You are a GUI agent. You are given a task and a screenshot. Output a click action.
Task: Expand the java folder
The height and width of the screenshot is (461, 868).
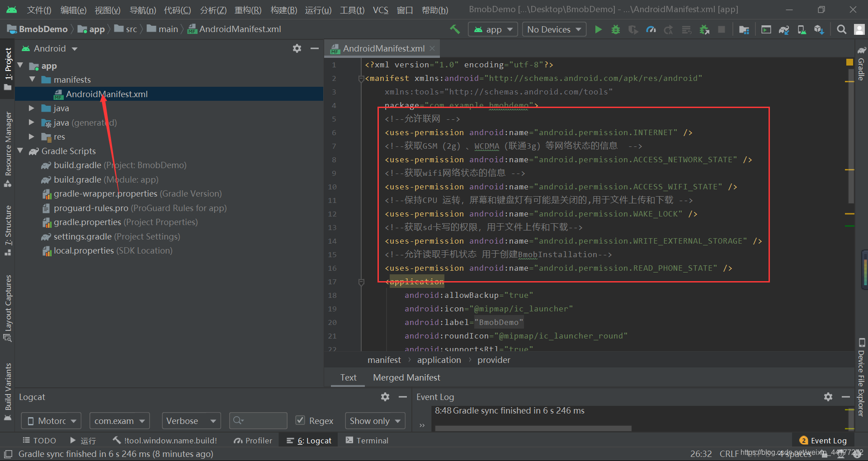click(31, 108)
